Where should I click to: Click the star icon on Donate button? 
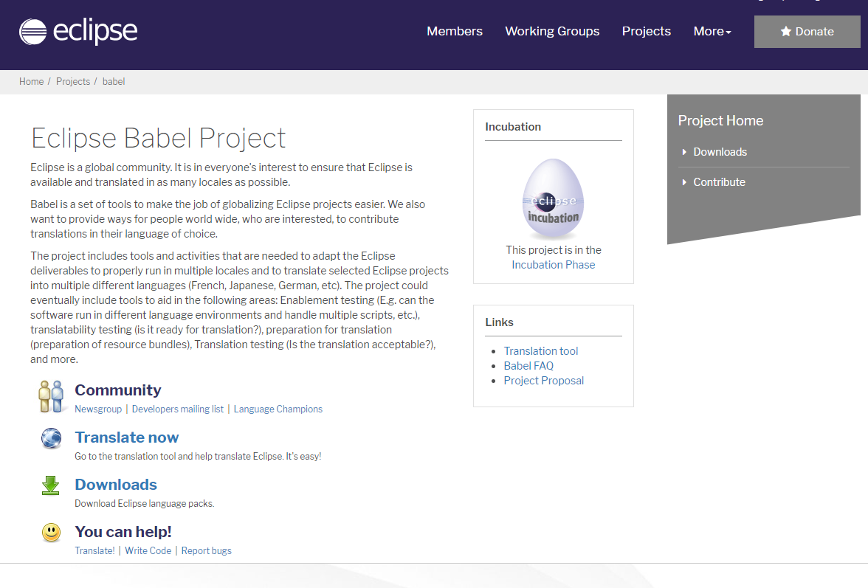[x=785, y=32]
